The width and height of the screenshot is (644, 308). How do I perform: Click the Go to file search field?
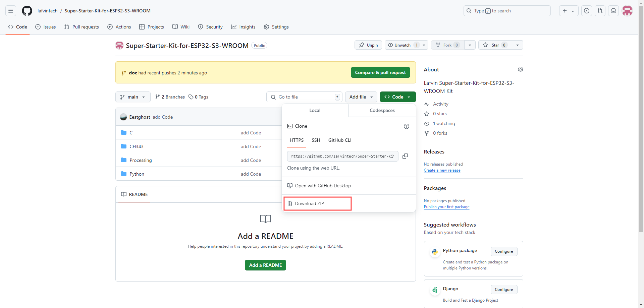click(x=305, y=97)
